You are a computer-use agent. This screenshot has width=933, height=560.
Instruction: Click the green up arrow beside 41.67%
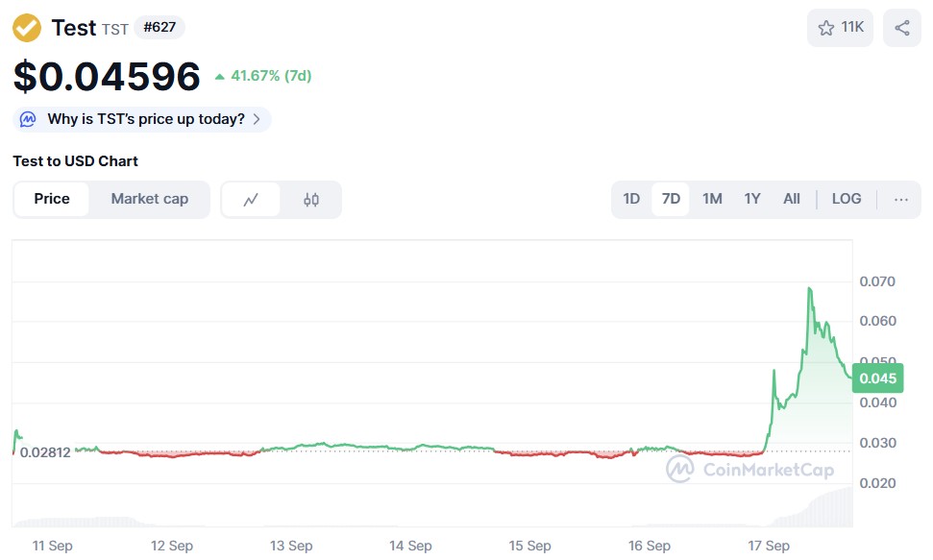tap(220, 75)
